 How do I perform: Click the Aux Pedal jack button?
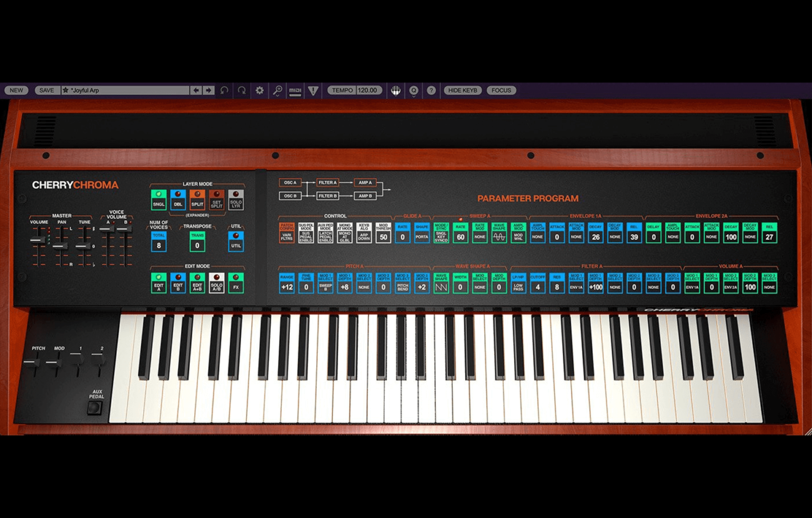point(94,408)
